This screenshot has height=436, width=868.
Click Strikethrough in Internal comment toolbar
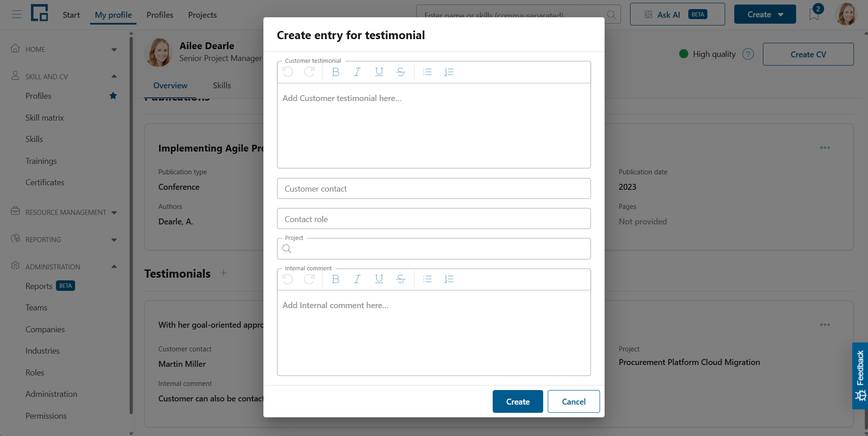(401, 279)
